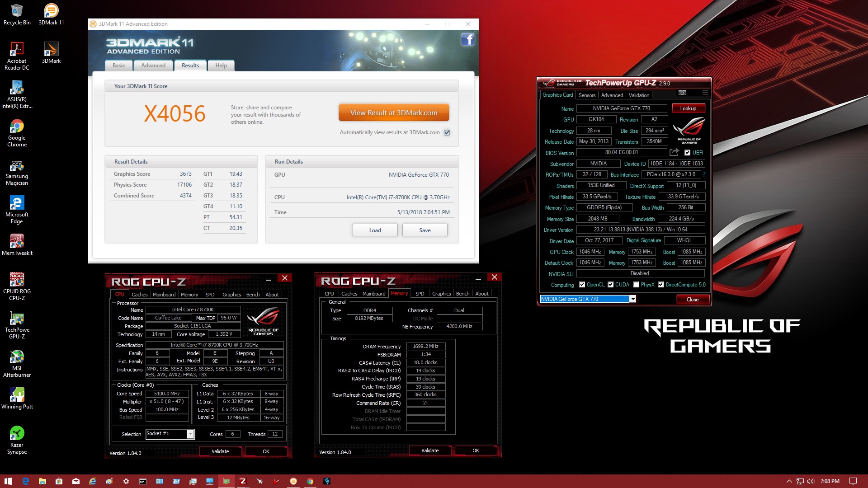Click the Windows Start button
Viewport: 868px width, 488px height.
(8, 481)
